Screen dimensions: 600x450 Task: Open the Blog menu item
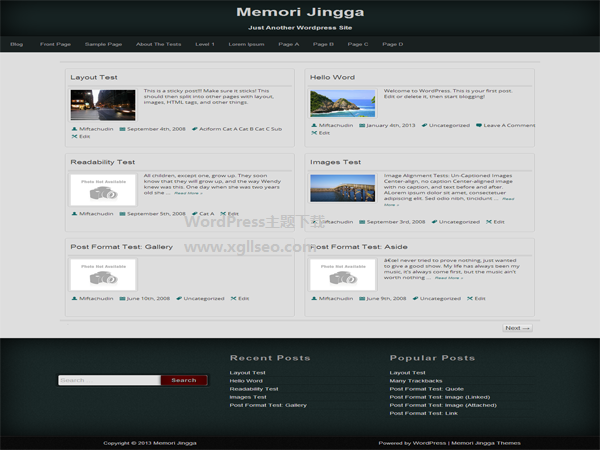(16, 44)
